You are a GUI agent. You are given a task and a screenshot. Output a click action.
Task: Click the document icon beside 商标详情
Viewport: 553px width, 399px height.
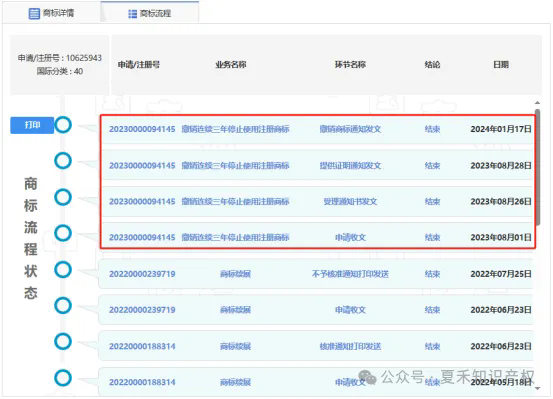pos(34,14)
